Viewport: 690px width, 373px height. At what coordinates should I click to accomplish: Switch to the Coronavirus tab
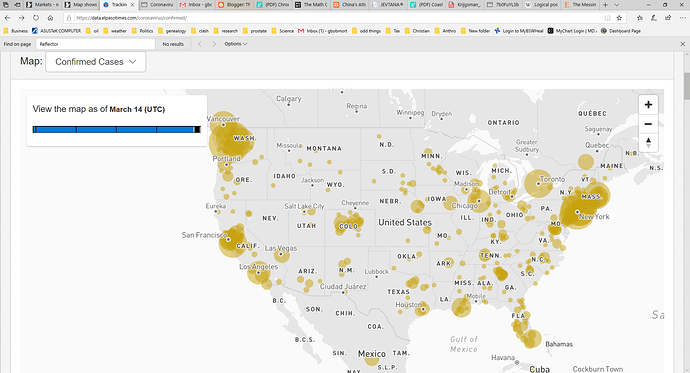pos(157,5)
